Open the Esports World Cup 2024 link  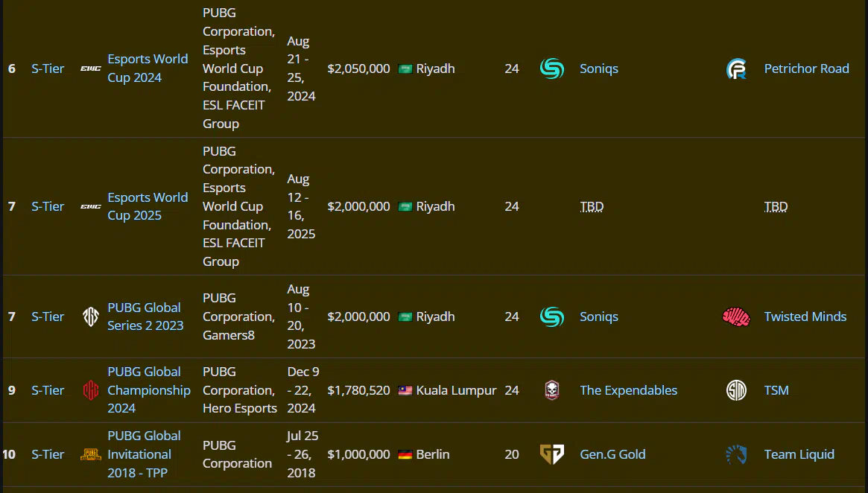pos(148,68)
